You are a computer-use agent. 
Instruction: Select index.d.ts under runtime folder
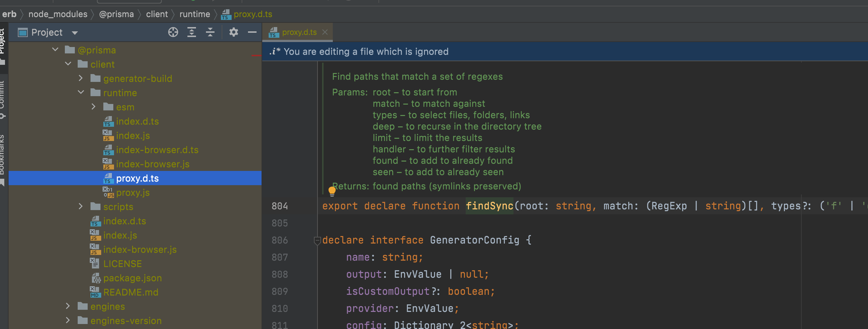tap(137, 121)
